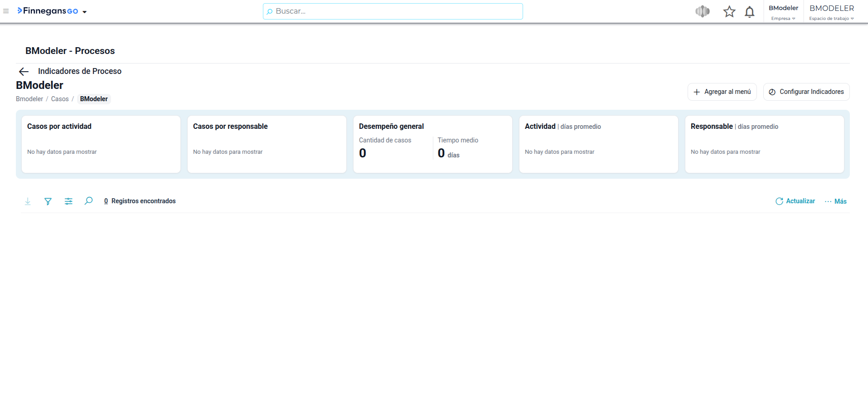Select the Casos por responsable card
868x411 pixels.
pos(267,144)
